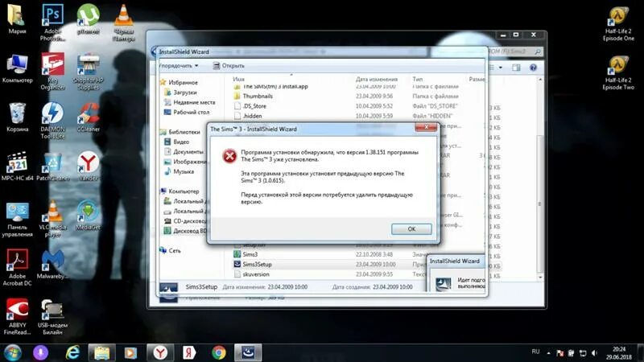Open the µTorrent desktop icon
Image resolution: width=644 pixels, height=362 pixels.
[x=88, y=19]
